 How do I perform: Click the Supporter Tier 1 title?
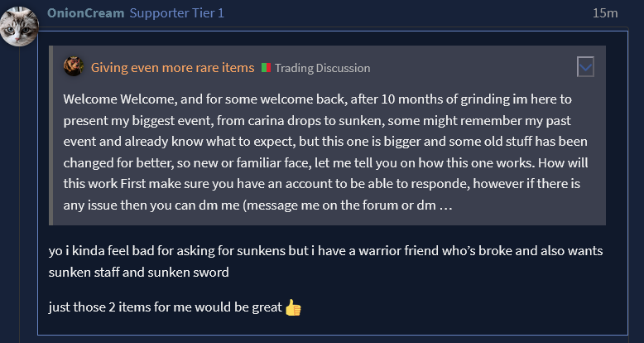coord(177,13)
